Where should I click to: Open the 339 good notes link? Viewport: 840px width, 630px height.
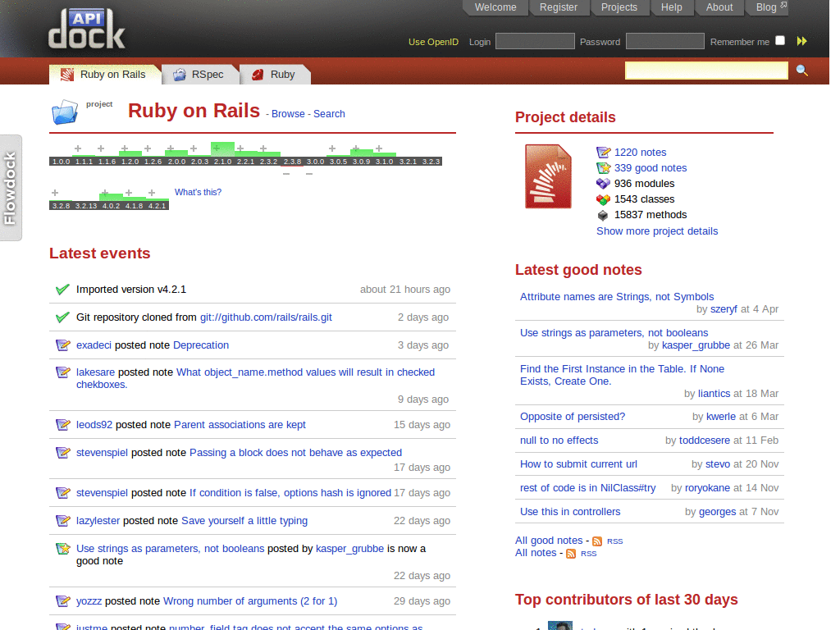pos(651,167)
